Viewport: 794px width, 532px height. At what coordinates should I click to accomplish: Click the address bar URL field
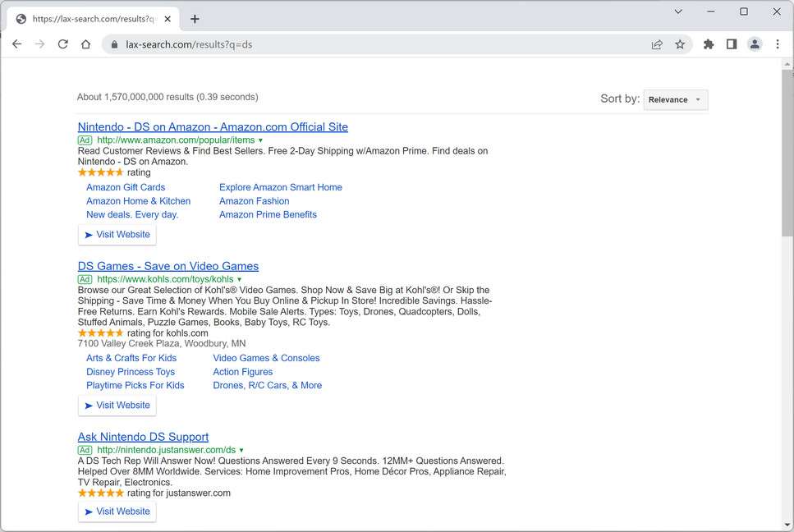point(369,44)
